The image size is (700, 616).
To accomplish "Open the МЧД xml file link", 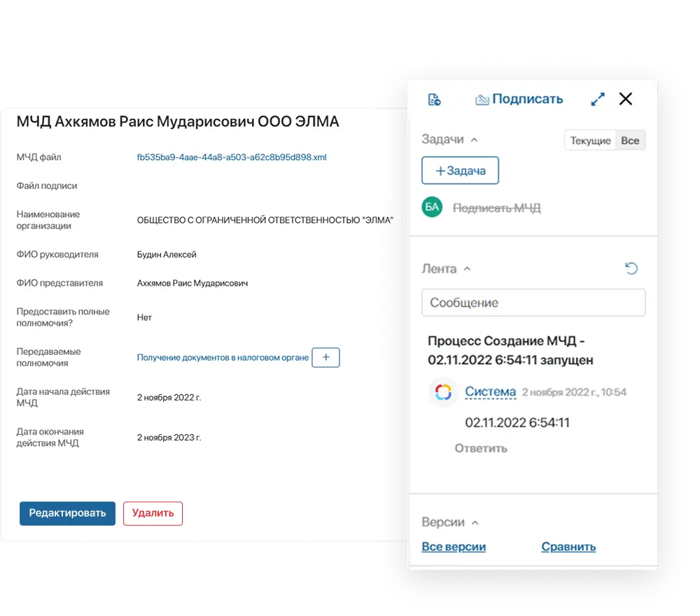I will tap(231, 157).
